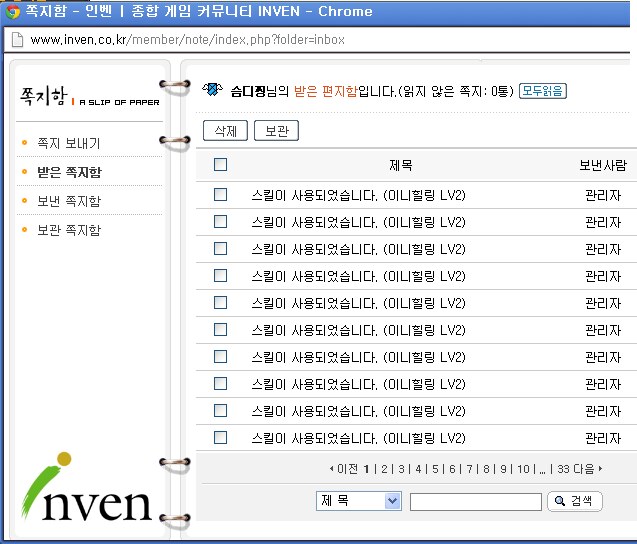This screenshot has height=544, width=637.
Task: Open the third 스킬이 사용되었습니다 message
Action: tap(358, 249)
